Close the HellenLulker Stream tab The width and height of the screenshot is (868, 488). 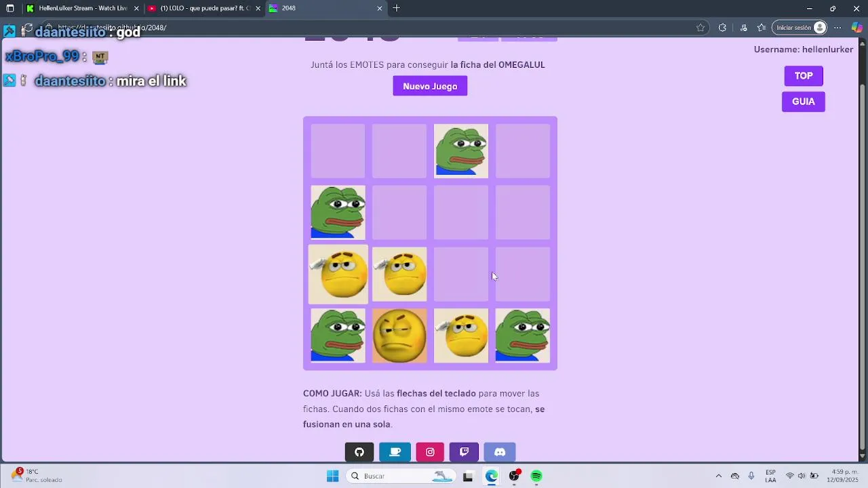point(136,8)
